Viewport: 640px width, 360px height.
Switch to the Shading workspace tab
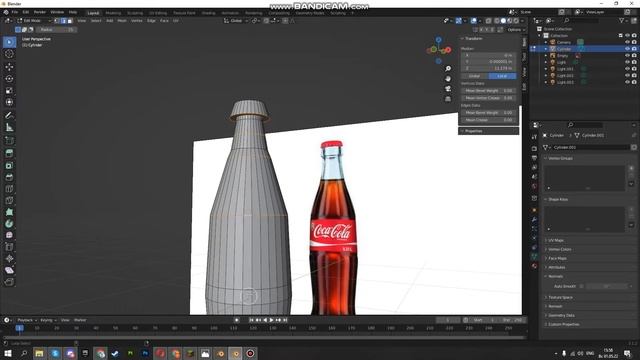coord(208,13)
